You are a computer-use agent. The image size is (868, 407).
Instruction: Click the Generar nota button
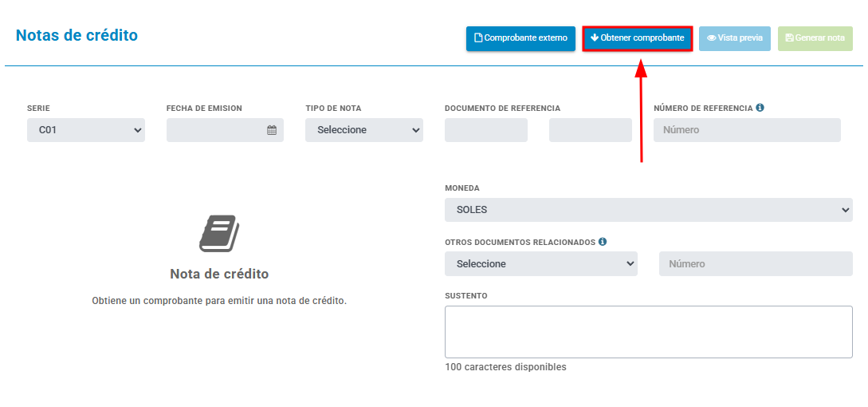[815, 38]
